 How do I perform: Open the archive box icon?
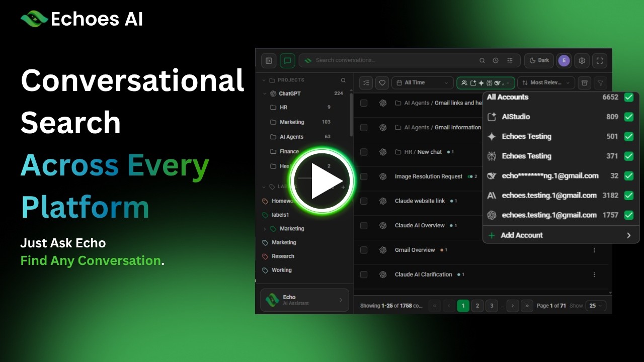click(x=584, y=82)
